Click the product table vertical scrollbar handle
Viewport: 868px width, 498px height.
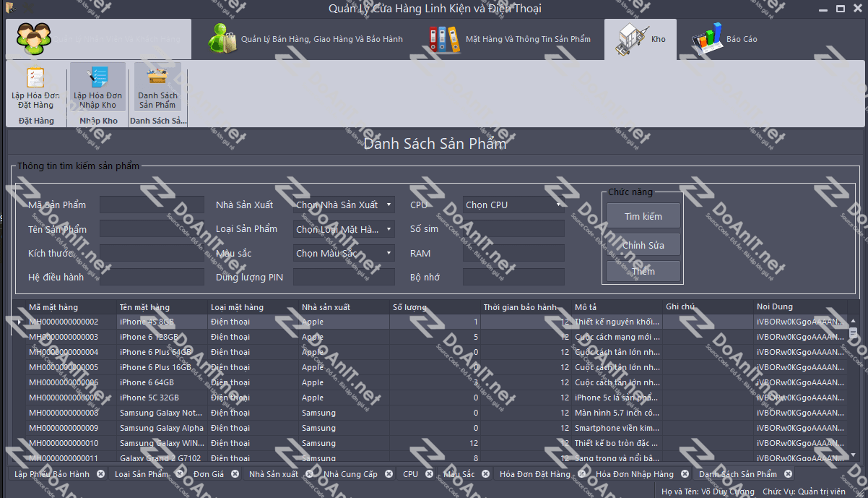853,333
